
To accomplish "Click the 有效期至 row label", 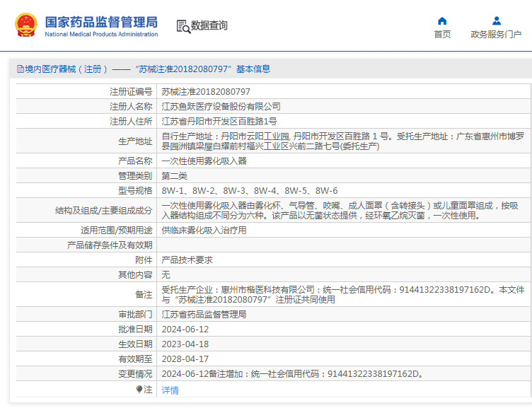I will point(135,359).
